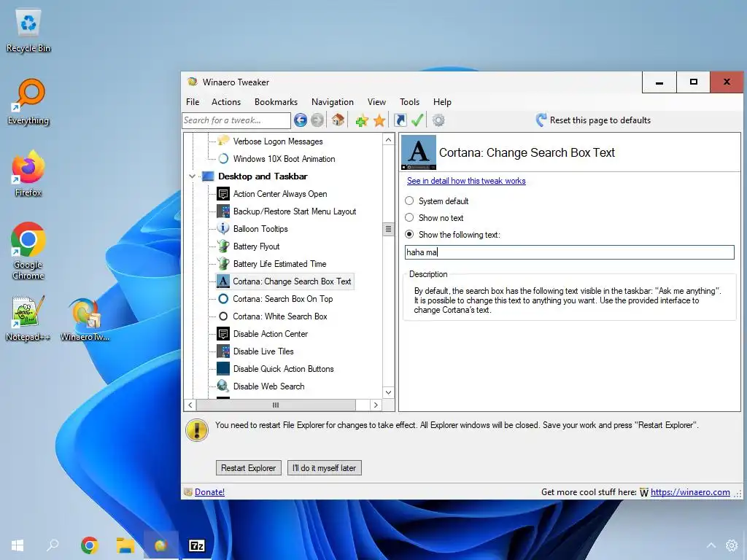Click tree scrollbar down arrow

(388, 392)
